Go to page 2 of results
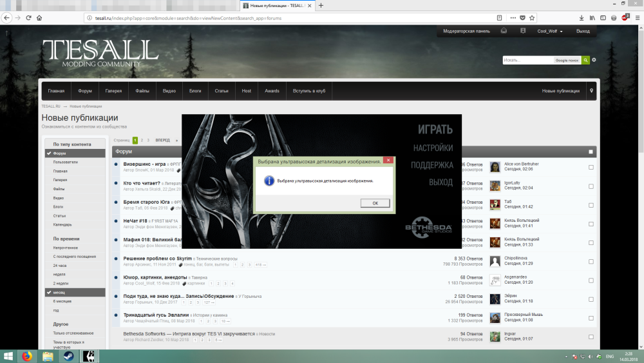The height and width of the screenshot is (363, 644). pos(142,140)
